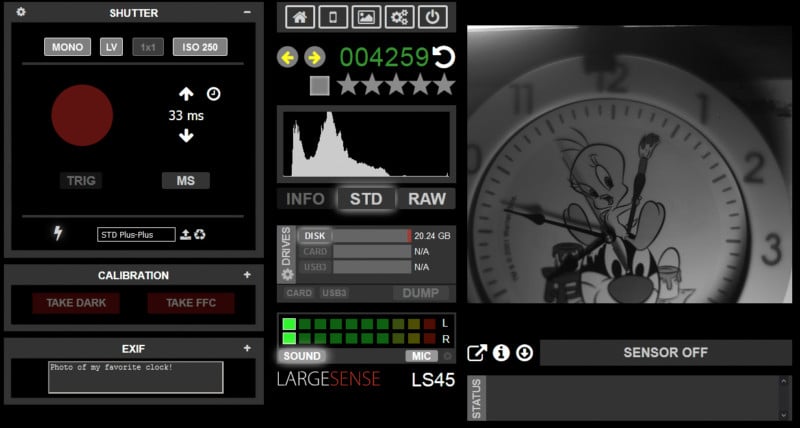Expand the Calibration panel
Viewport: 800px width, 428px height.
(x=247, y=275)
